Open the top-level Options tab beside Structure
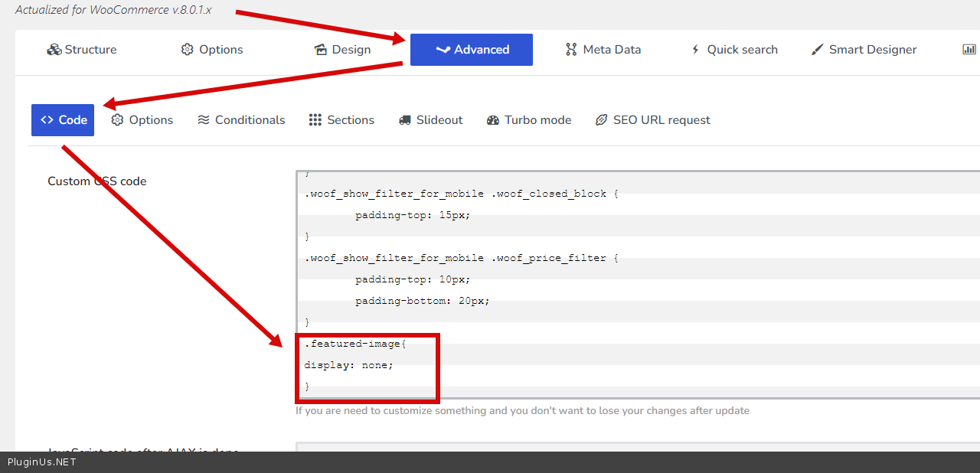 212,50
